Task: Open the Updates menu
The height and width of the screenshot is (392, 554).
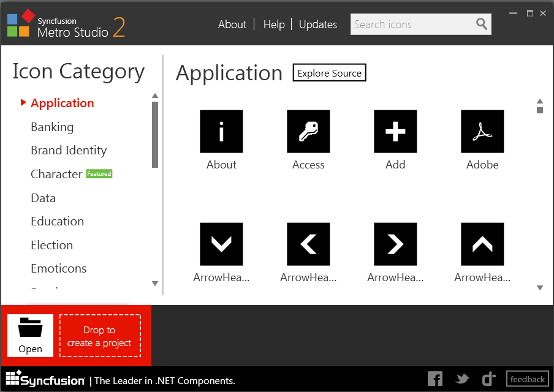Action: 318,24
